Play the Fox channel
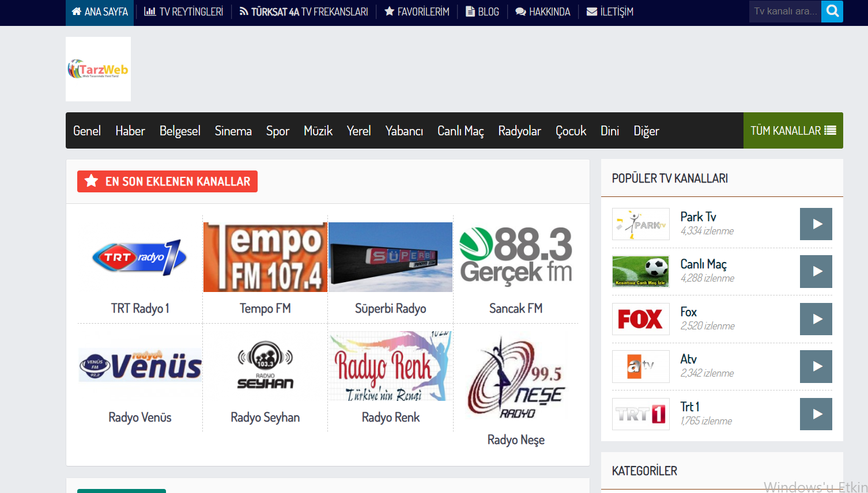Image resolution: width=868 pixels, height=493 pixels. coord(816,319)
